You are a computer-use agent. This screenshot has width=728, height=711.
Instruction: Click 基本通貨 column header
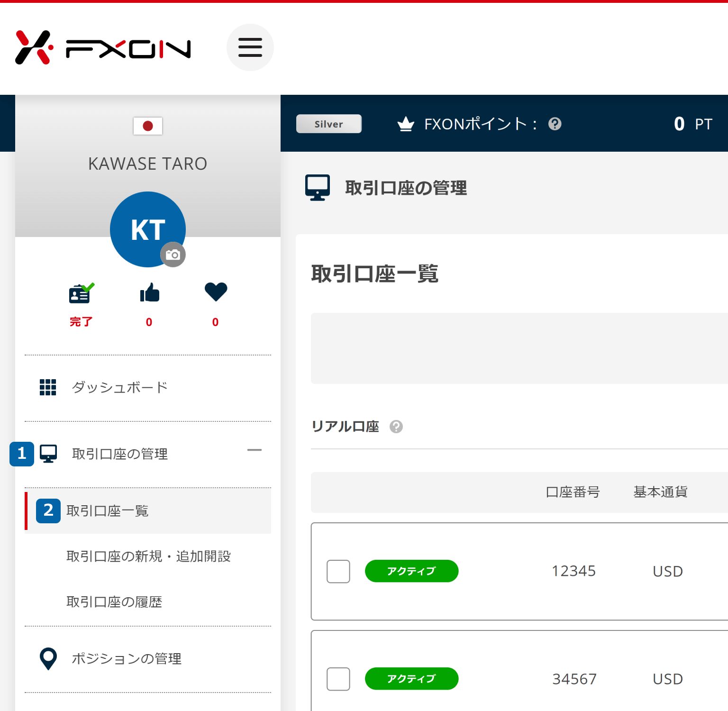(x=661, y=492)
